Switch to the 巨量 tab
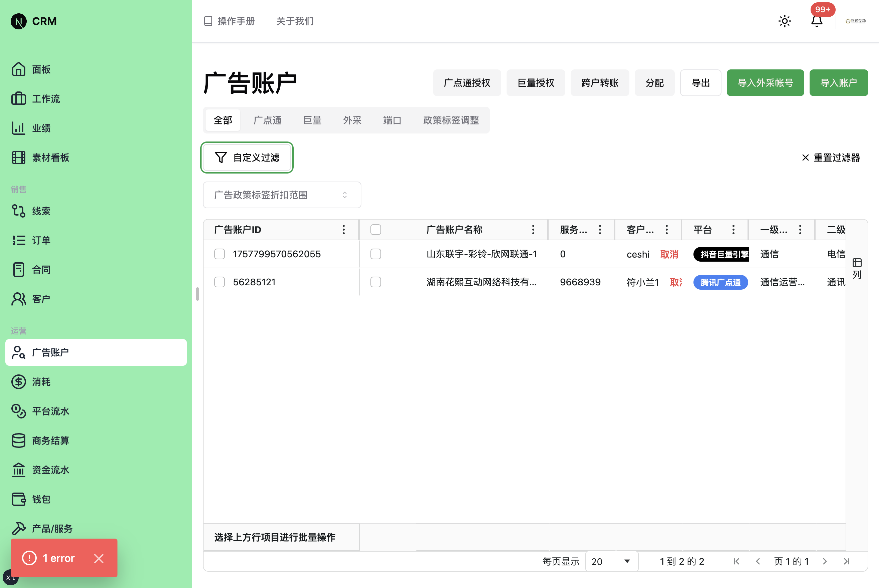The width and height of the screenshot is (879, 588). (312, 120)
